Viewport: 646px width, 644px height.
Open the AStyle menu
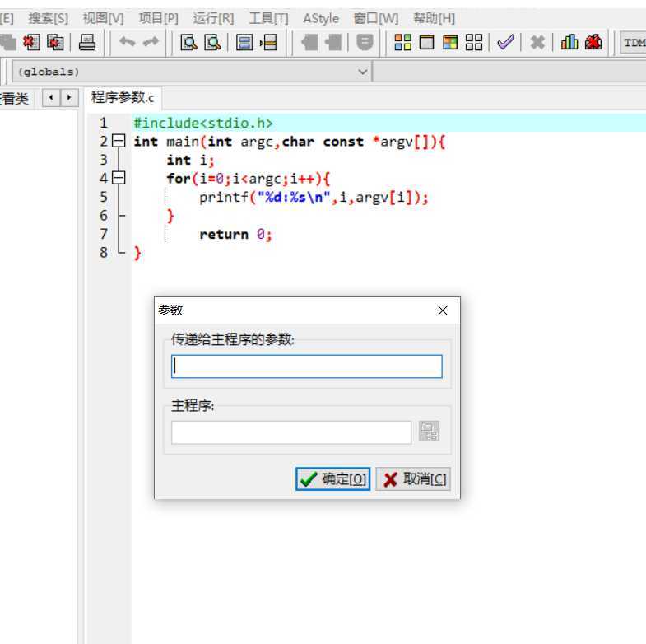(x=321, y=19)
